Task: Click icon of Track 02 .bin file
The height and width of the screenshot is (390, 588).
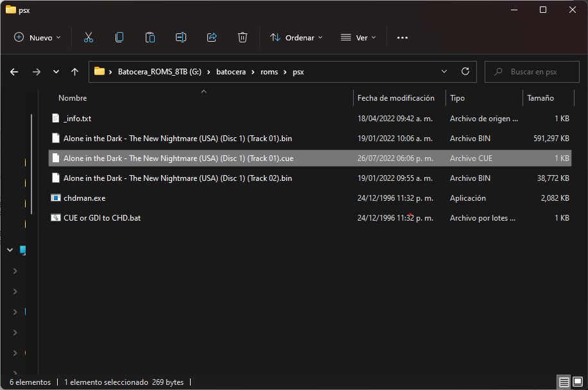Action: 55,178
